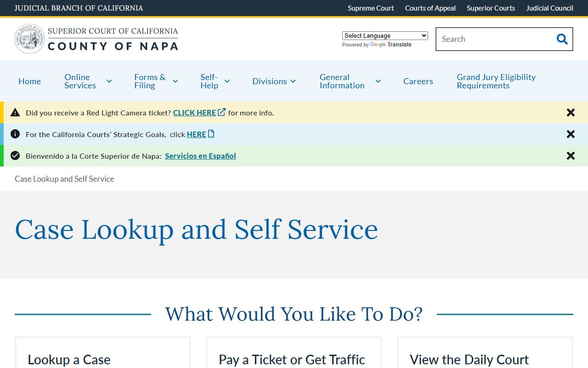Open Forms & Filing nav item
Screen dimensions: 588x368
point(150,81)
